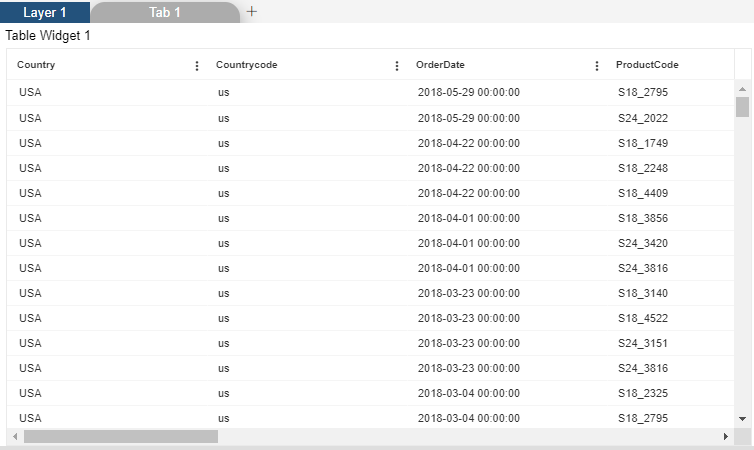Screen dimensions: 754x450
Task: Select product code S18_4409
Action: pos(643,193)
